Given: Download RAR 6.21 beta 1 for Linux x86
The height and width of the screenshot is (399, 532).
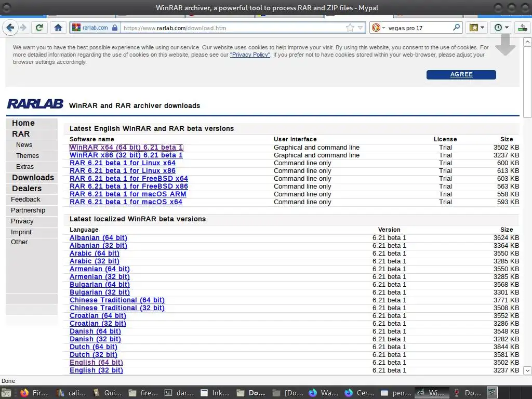Looking at the screenshot, I should [x=123, y=170].
